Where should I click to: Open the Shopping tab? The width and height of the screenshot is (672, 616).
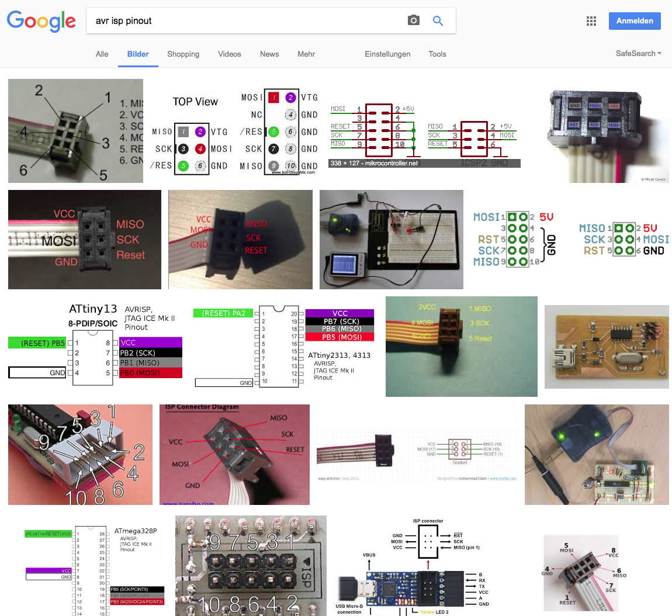coord(183,54)
